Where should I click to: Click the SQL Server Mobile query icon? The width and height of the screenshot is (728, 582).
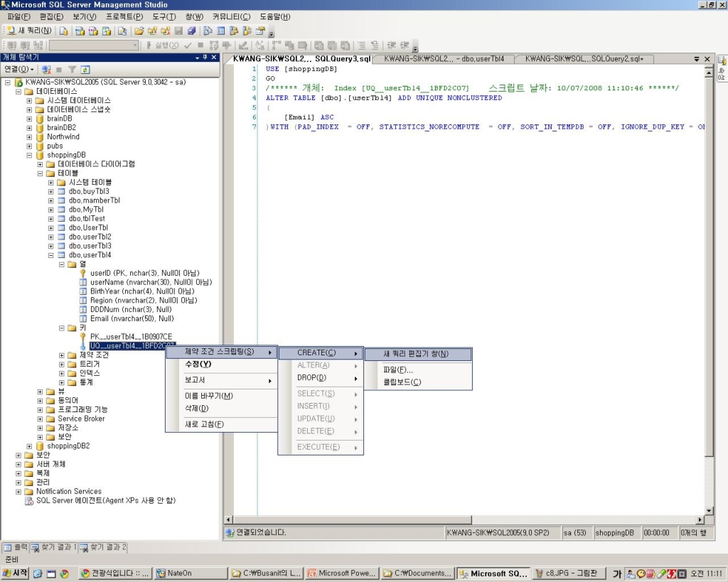[122, 31]
